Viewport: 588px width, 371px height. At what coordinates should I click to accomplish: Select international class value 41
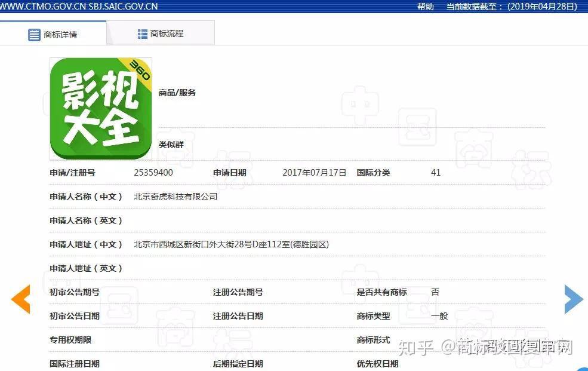pyautogui.click(x=436, y=173)
